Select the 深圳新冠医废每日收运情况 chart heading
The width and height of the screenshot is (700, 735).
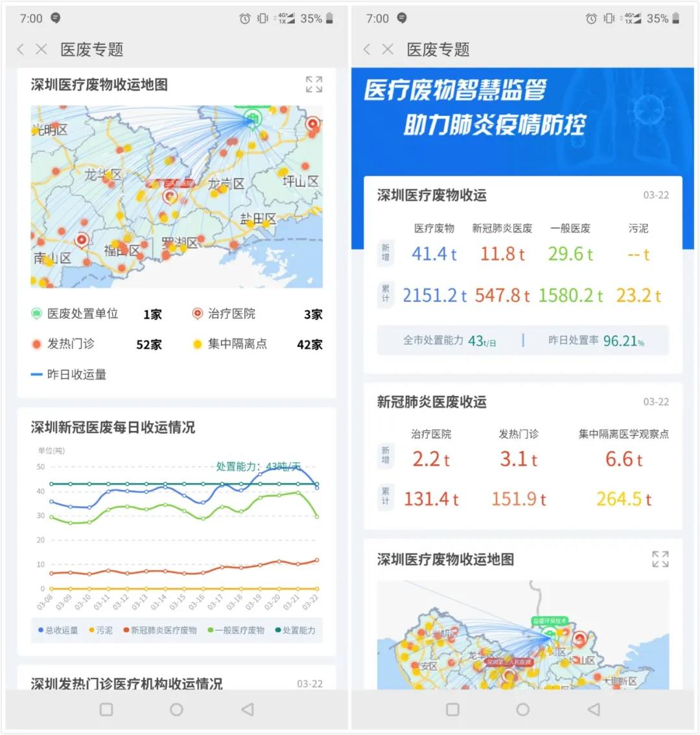pos(113,427)
